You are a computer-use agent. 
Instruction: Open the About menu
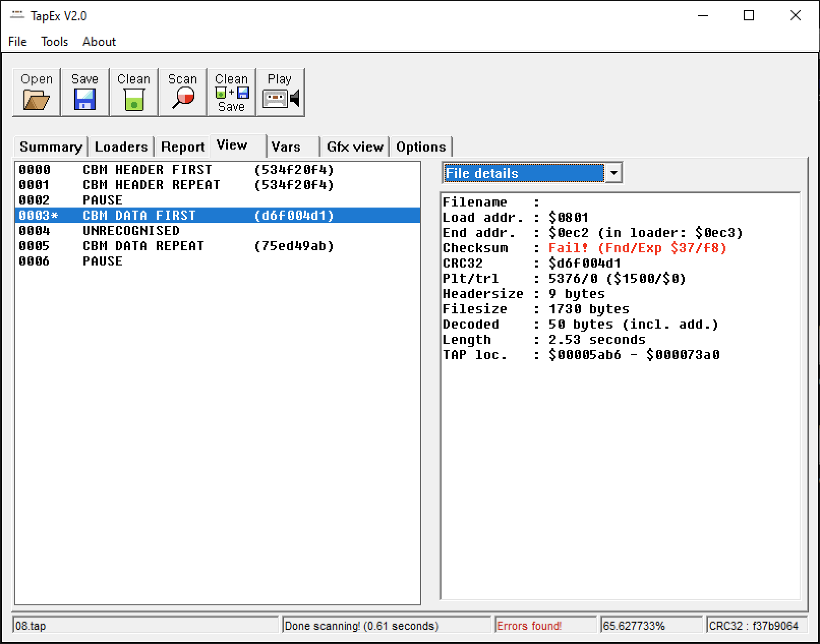pos(99,42)
